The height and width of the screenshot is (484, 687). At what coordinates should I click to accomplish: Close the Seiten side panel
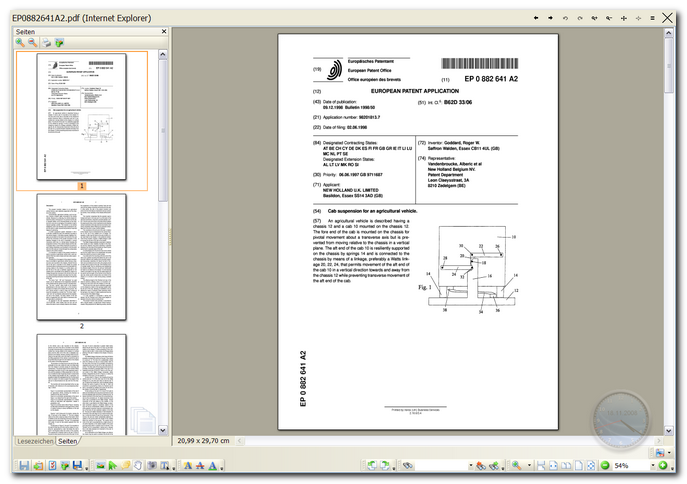pyautogui.click(x=162, y=32)
